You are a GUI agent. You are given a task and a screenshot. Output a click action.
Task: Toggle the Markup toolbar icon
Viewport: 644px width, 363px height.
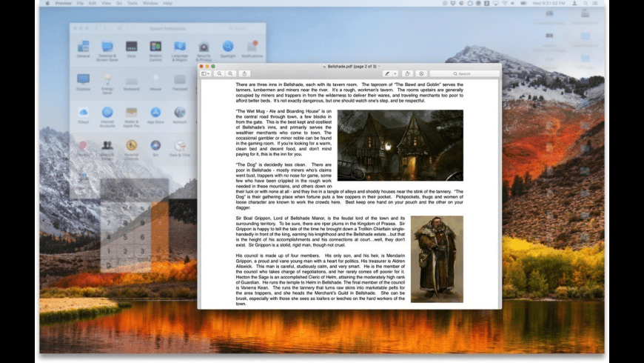421,73
